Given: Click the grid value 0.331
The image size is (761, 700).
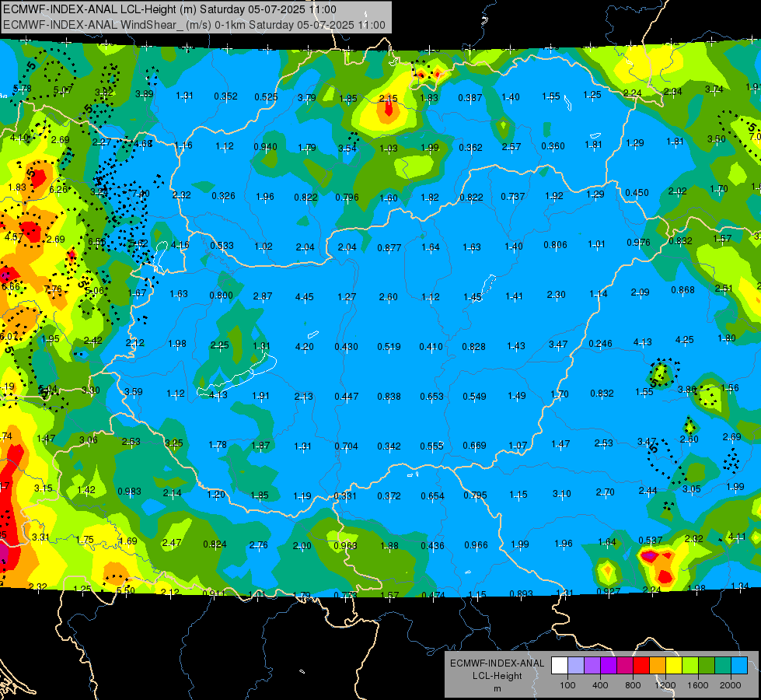Looking at the screenshot, I should click(x=345, y=496).
